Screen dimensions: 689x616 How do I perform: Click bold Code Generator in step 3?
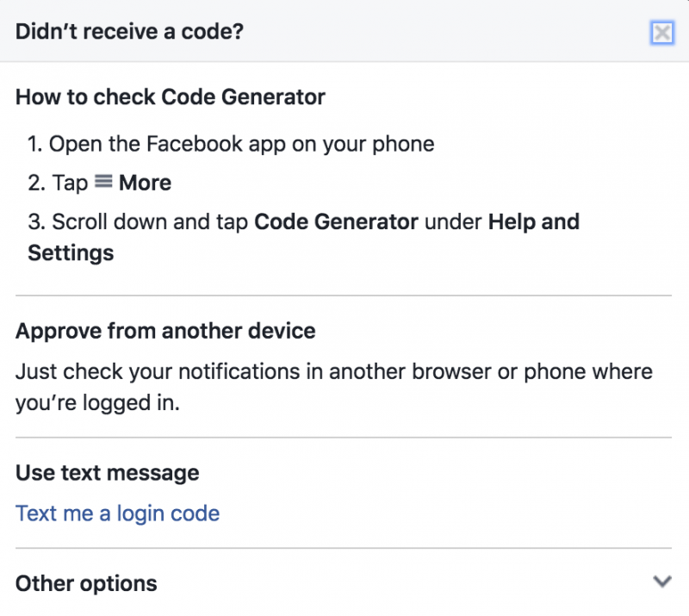coord(336,221)
